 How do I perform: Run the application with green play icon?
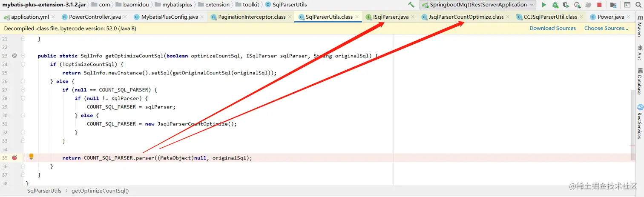(x=544, y=5)
